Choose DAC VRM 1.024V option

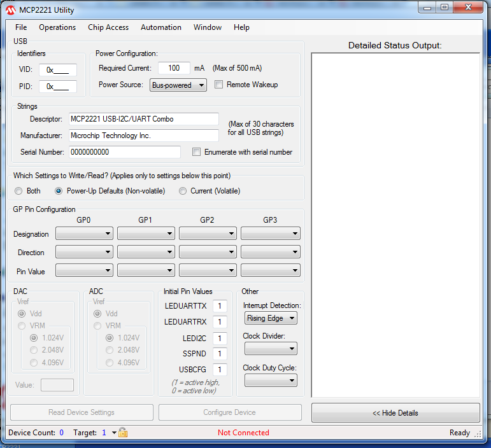(34, 338)
